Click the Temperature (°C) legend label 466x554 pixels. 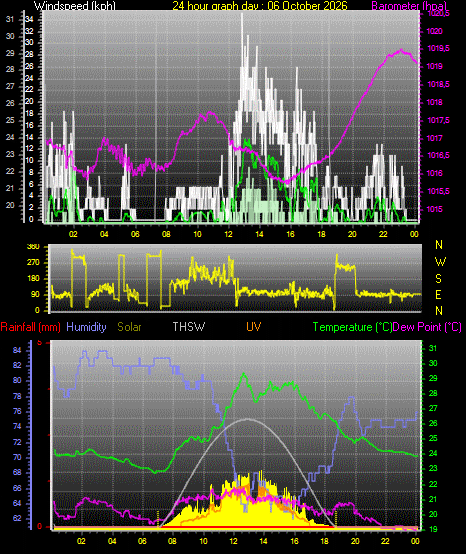[x=353, y=327]
